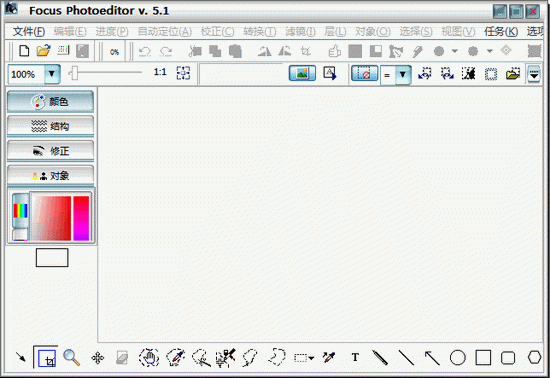Open the 100% zoom dropdown
Viewport: 550px width, 378px height.
52,74
